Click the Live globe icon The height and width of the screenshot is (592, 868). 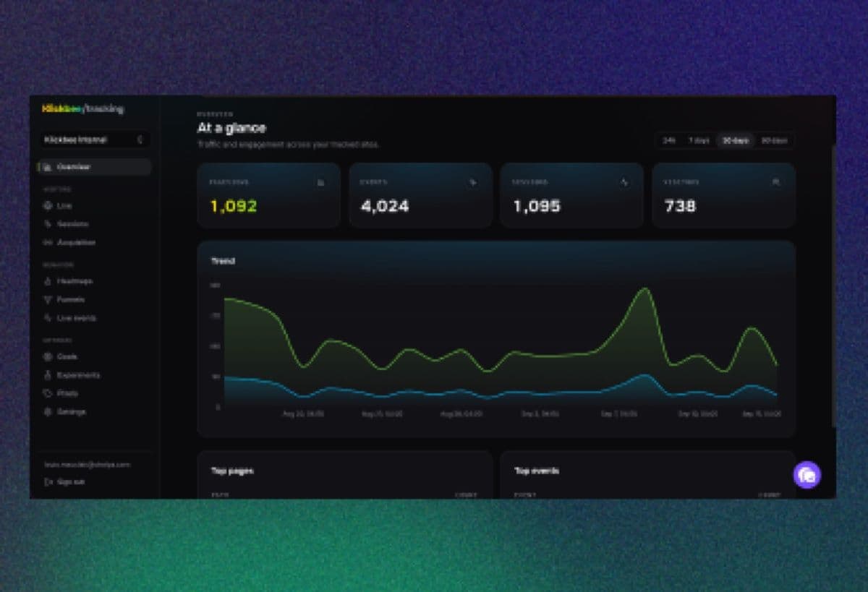48,205
